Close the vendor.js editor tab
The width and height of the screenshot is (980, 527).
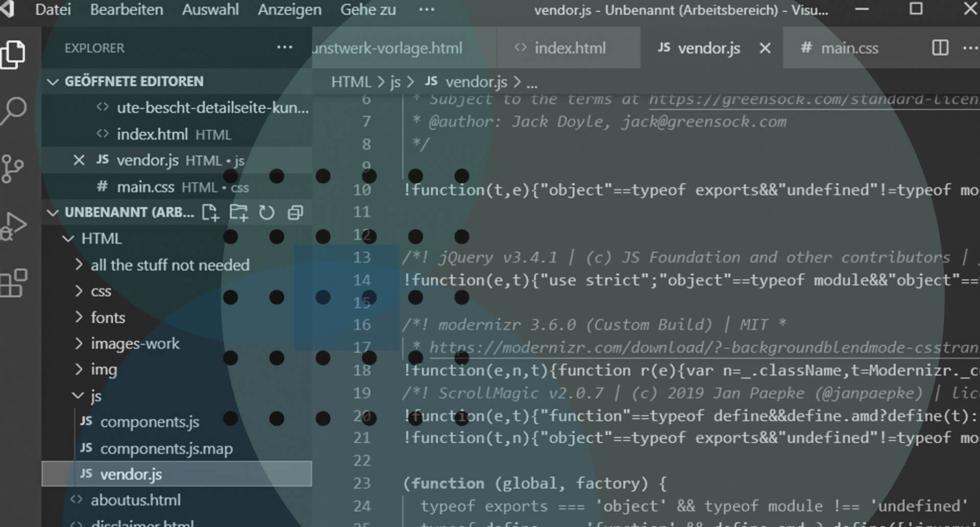pyautogui.click(x=765, y=48)
